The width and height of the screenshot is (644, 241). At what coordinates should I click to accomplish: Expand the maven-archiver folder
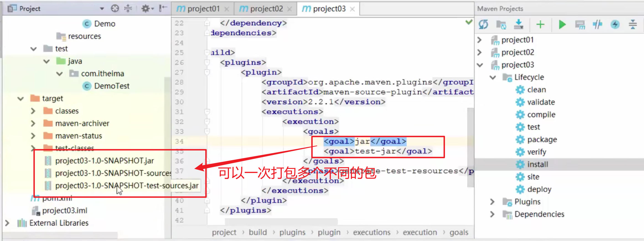tap(33, 123)
